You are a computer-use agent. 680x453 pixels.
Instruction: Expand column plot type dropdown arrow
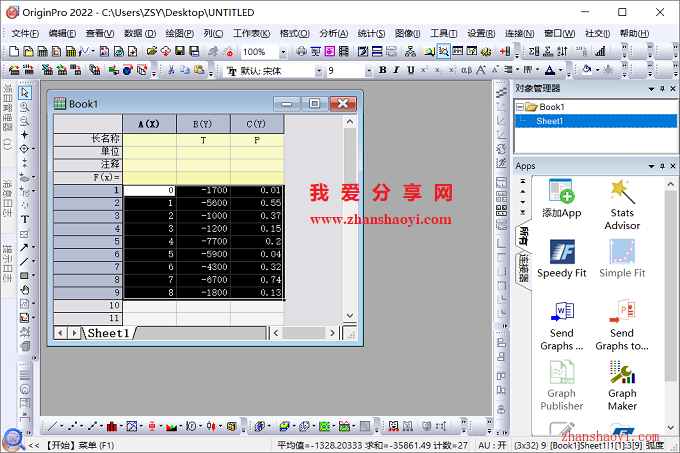click(x=121, y=427)
